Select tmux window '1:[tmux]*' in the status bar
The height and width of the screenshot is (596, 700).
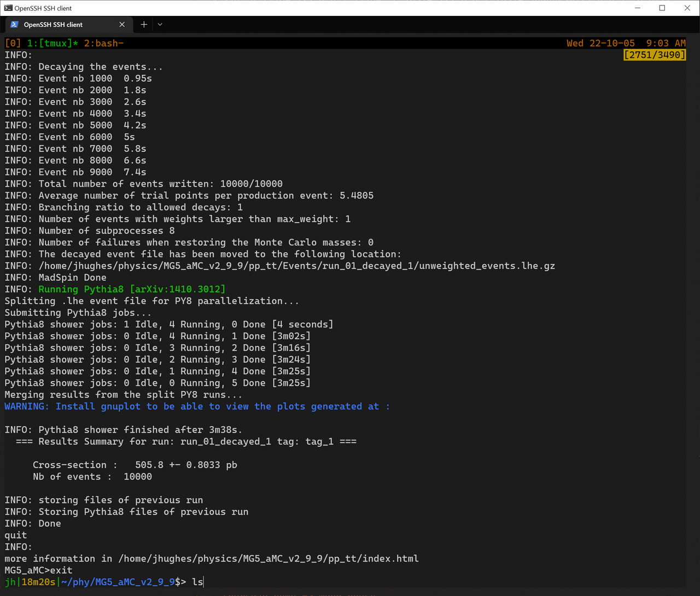pyautogui.click(x=52, y=43)
